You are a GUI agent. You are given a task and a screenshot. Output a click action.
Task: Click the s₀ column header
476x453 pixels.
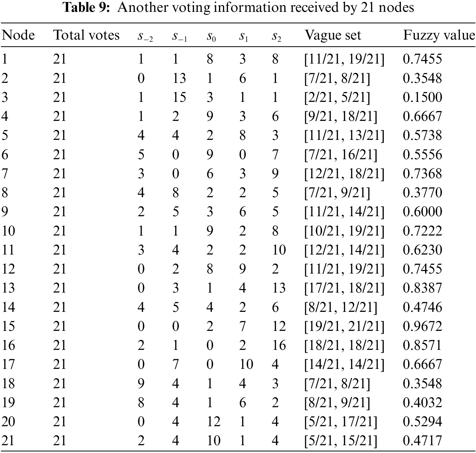tap(211, 36)
